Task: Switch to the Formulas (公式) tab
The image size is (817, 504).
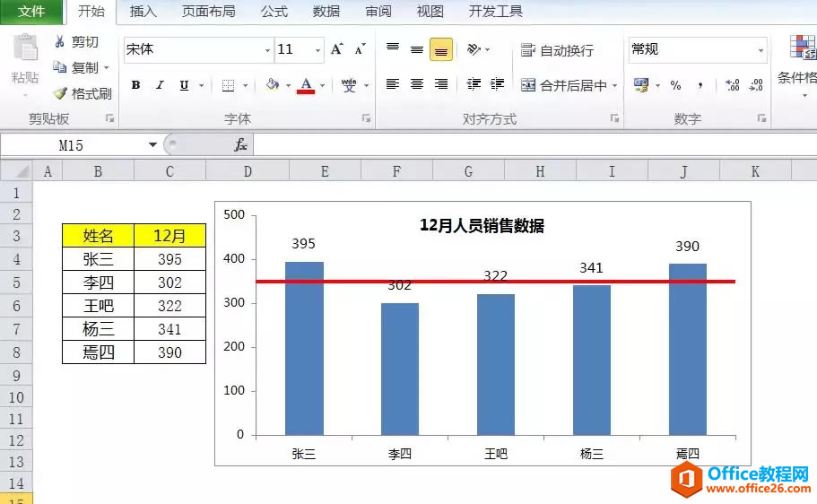Action: (274, 12)
